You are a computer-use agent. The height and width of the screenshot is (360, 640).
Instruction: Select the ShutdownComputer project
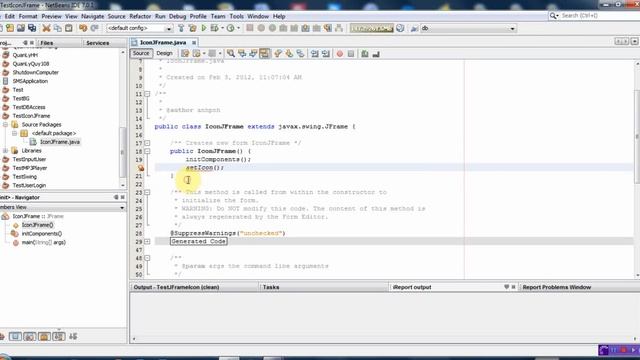click(36, 73)
